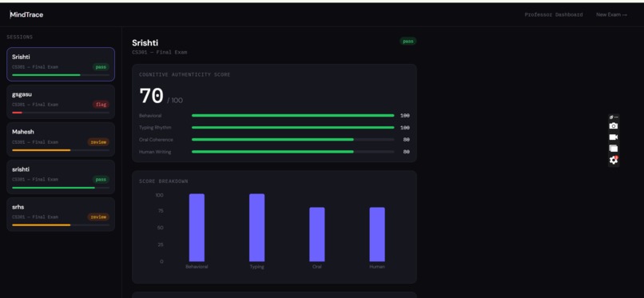Open the Mahesh session card
The width and height of the screenshot is (644, 298).
pyautogui.click(x=61, y=140)
